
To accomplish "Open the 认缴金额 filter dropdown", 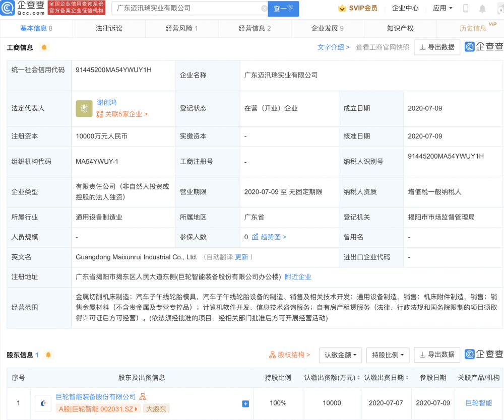I will [x=340, y=355].
